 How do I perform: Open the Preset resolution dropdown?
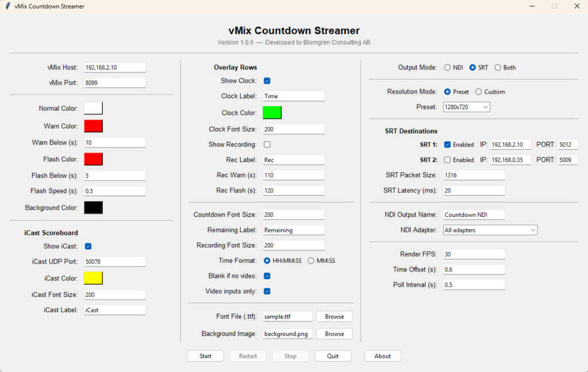(x=466, y=107)
